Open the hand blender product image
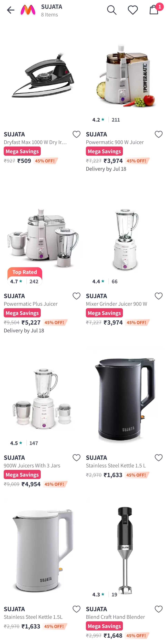168x644 pixels. click(125, 550)
